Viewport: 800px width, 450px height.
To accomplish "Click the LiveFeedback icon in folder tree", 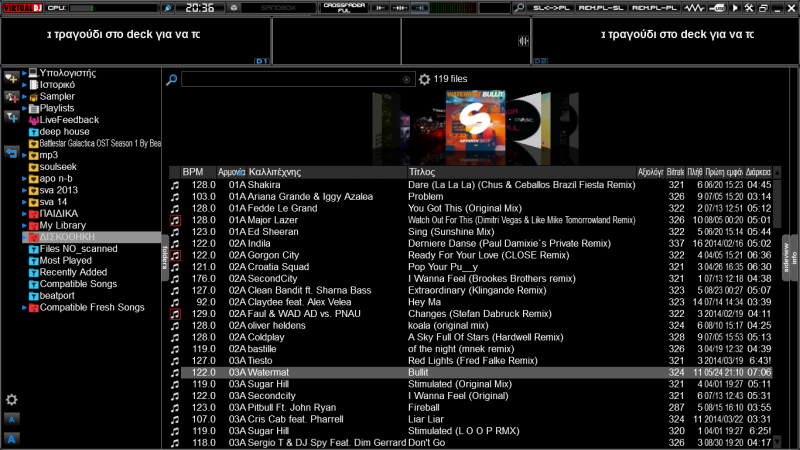I will [x=34, y=120].
